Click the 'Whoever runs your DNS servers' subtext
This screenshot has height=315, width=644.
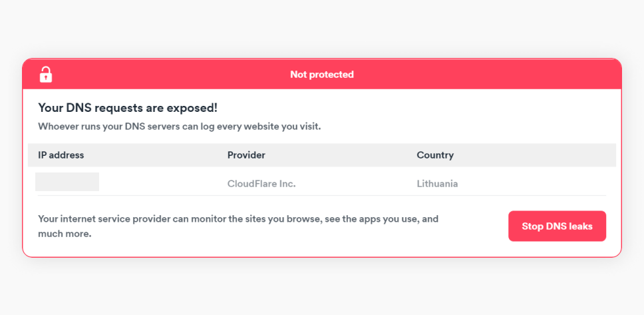[x=180, y=127]
